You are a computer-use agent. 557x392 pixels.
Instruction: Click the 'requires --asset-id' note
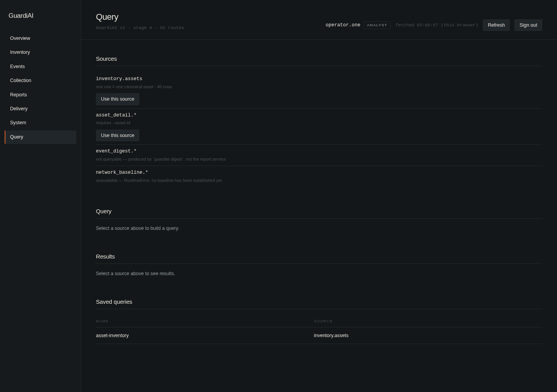(x=113, y=123)
